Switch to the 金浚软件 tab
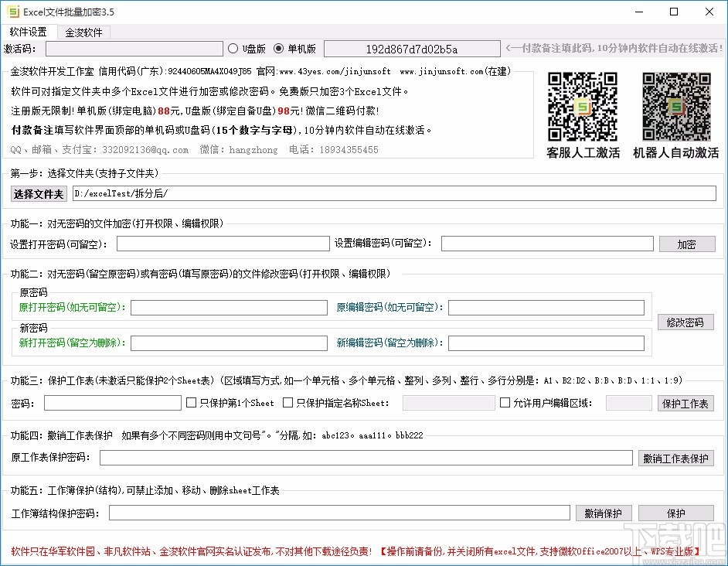 tap(85, 32)
